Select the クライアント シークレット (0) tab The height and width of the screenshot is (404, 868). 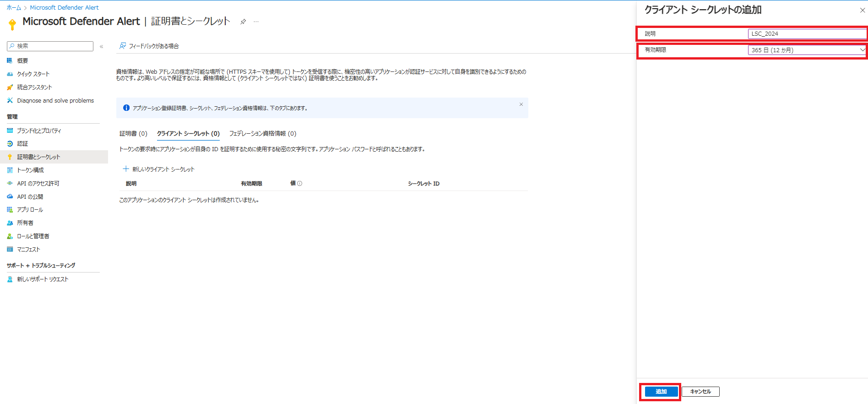coord(188,133)
